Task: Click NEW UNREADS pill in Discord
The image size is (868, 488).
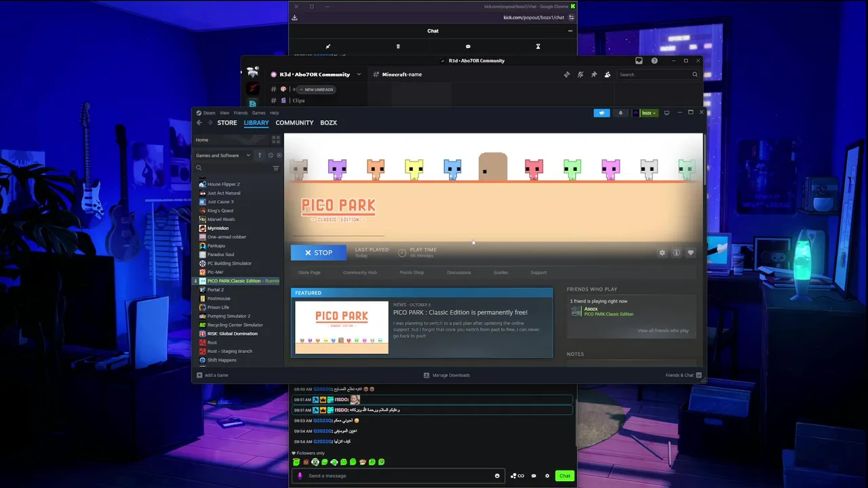Action: [316, 89]
